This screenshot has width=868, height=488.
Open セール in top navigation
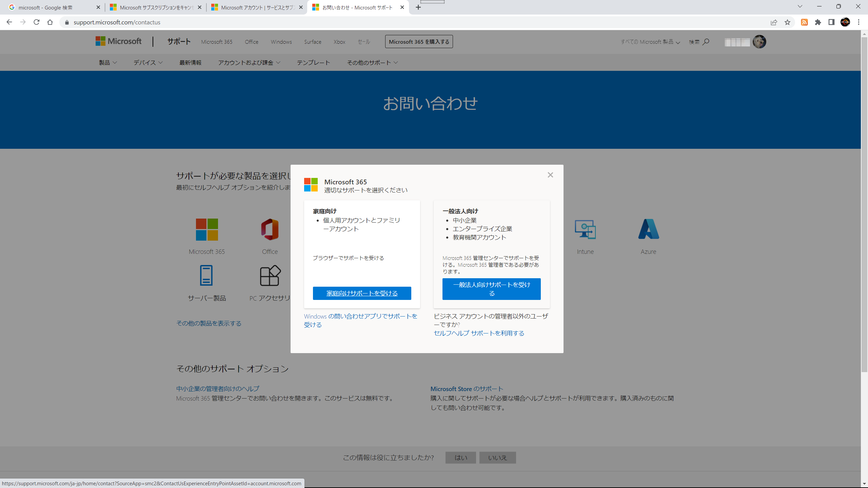tap(363, 42)
